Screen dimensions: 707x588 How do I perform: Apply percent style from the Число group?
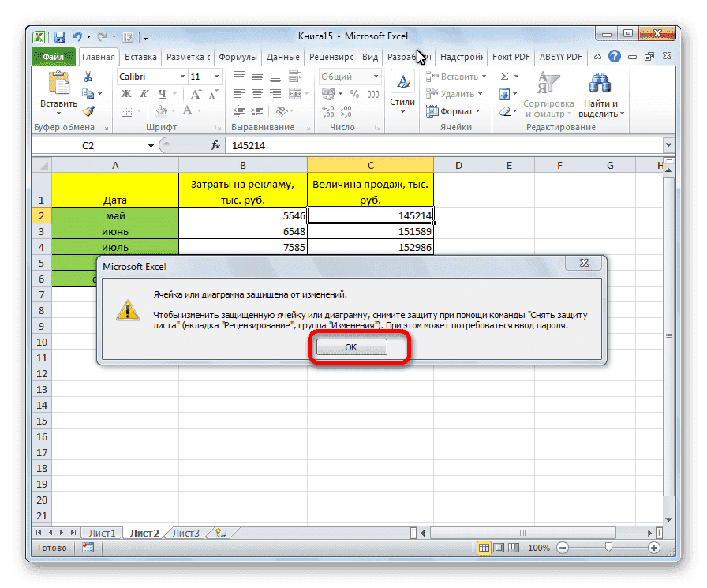[353, 93]
